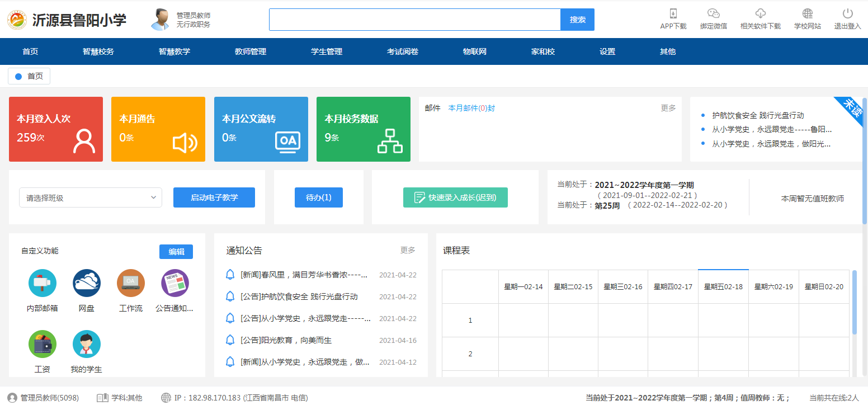Focus the top search input box
The image size is (868, 405).
pos(415,20)
